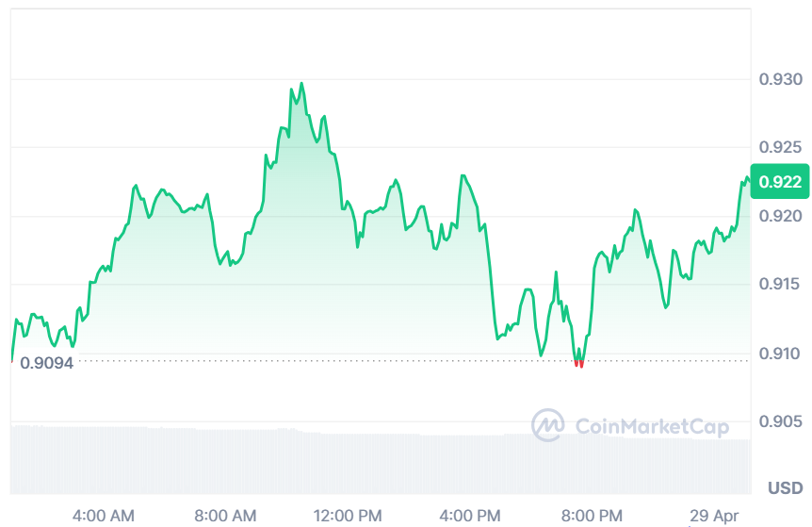Click the 0.925 price axis label
The width and height of the screenshot is (812, 527).
[780, 147]
